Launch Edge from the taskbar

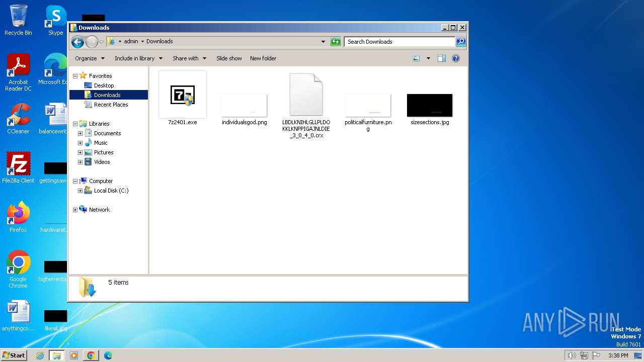(x=108, y=355)
